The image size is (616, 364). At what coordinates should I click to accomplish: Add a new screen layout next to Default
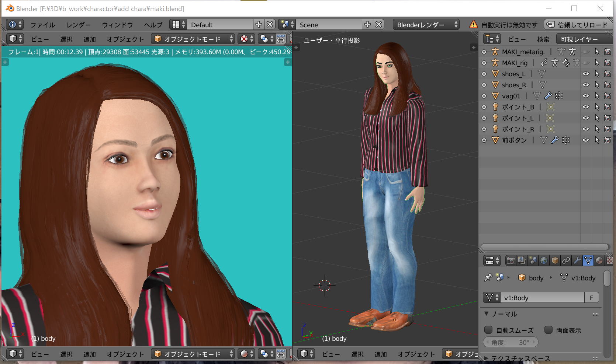[x=259, y=25]
